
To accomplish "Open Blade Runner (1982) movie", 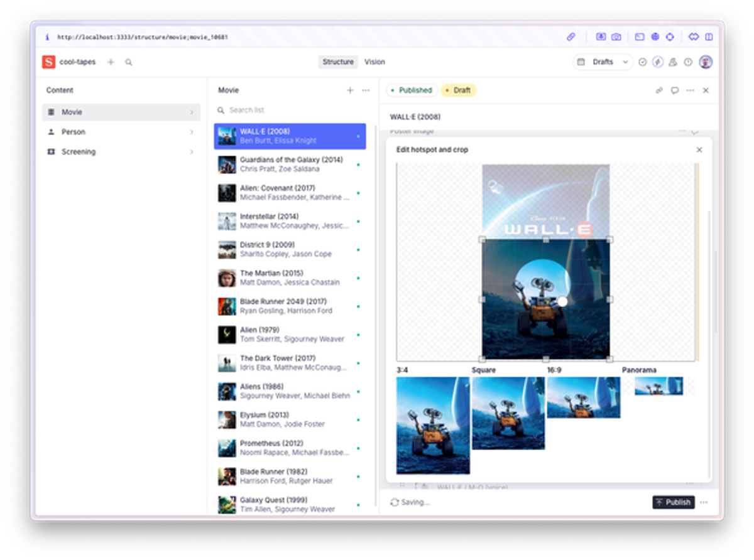I will 290,477.
